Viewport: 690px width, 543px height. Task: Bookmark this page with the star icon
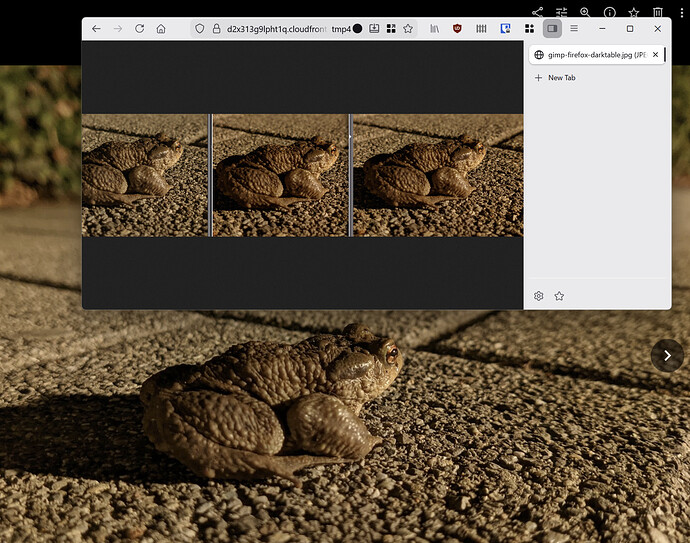[408, 29]
